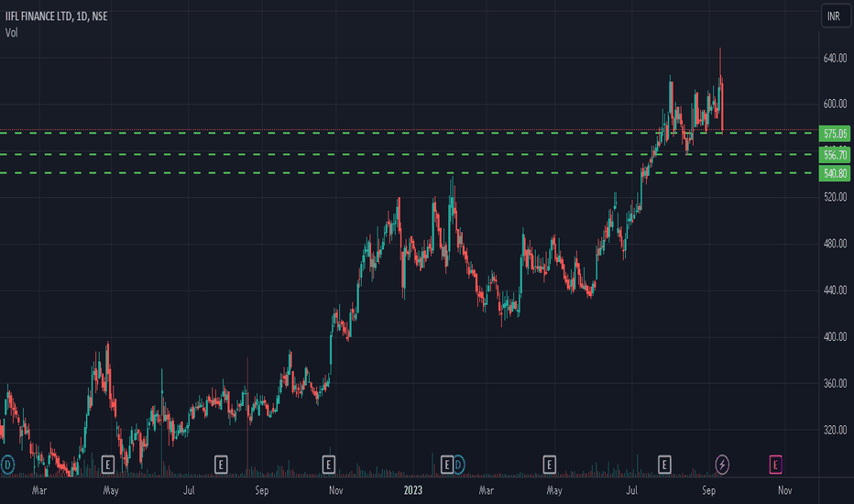Open the INR currency selector
Viewport: 854px width, 504px height.
coord(835,16)
